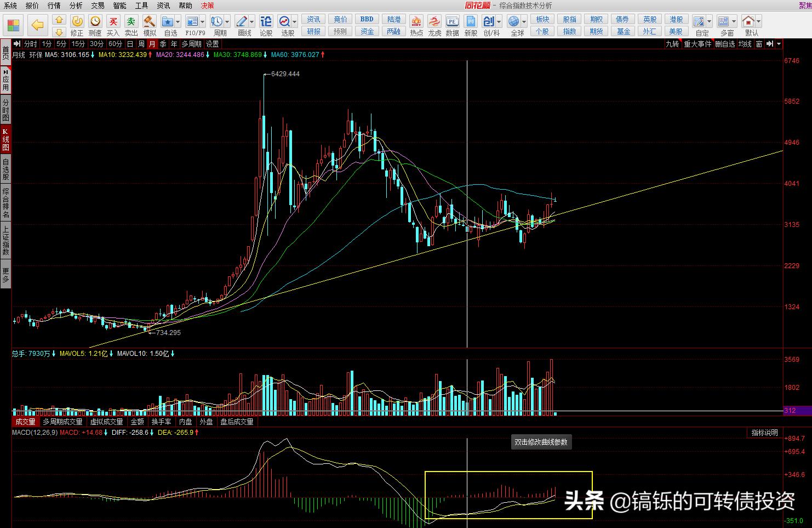This screenshot has width=812, height=528.
Task: Click the 指标说明 indicator description button
Action: point(765,433)
